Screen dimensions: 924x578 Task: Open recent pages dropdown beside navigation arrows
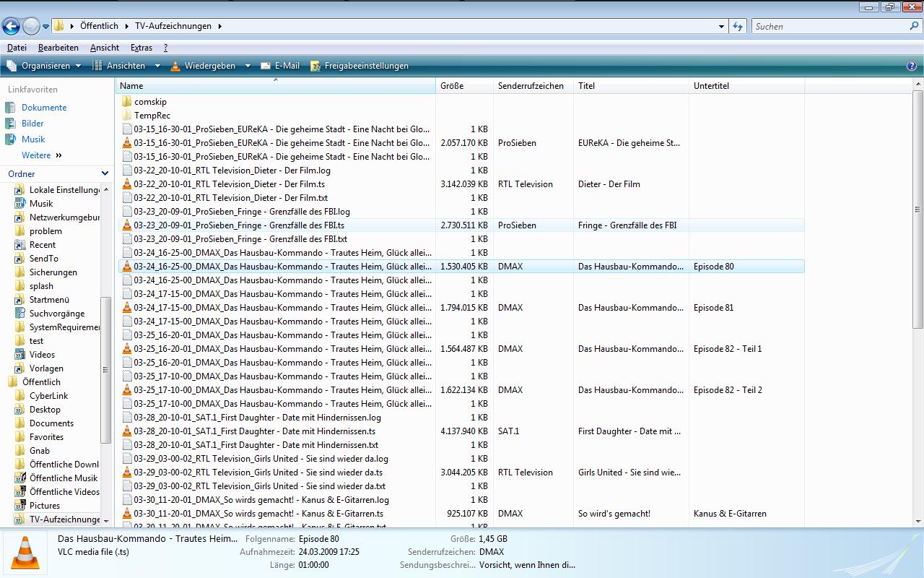click(x=45, y=27)
